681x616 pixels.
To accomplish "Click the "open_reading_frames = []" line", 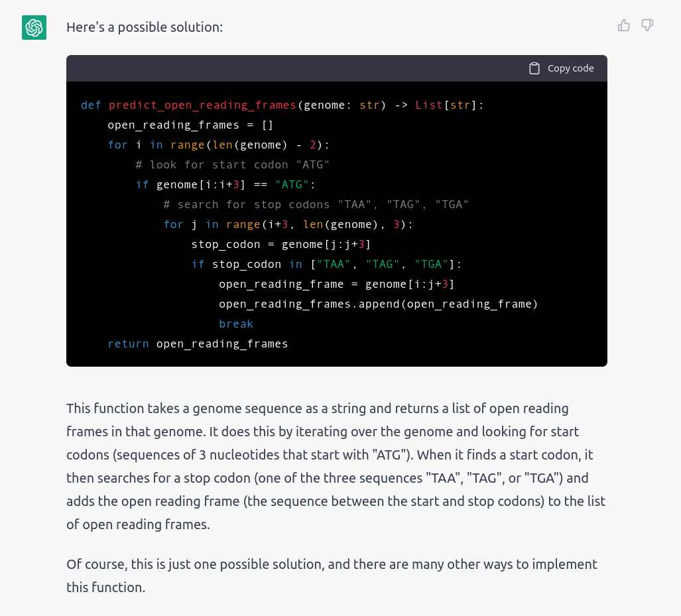I will (191, 125).
